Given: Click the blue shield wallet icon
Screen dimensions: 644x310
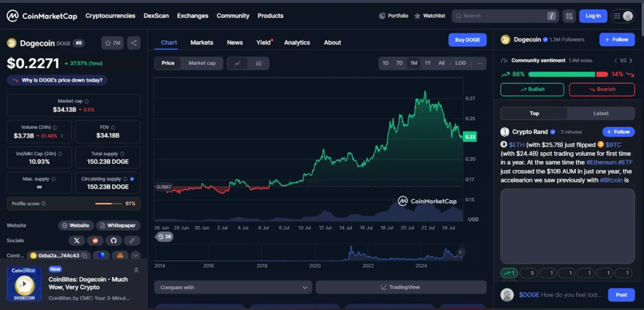Looking at the screenshot, I should (x=101, y=255).
